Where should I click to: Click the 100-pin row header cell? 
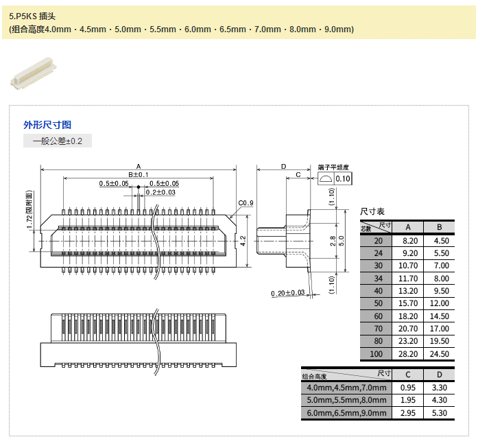377,354
